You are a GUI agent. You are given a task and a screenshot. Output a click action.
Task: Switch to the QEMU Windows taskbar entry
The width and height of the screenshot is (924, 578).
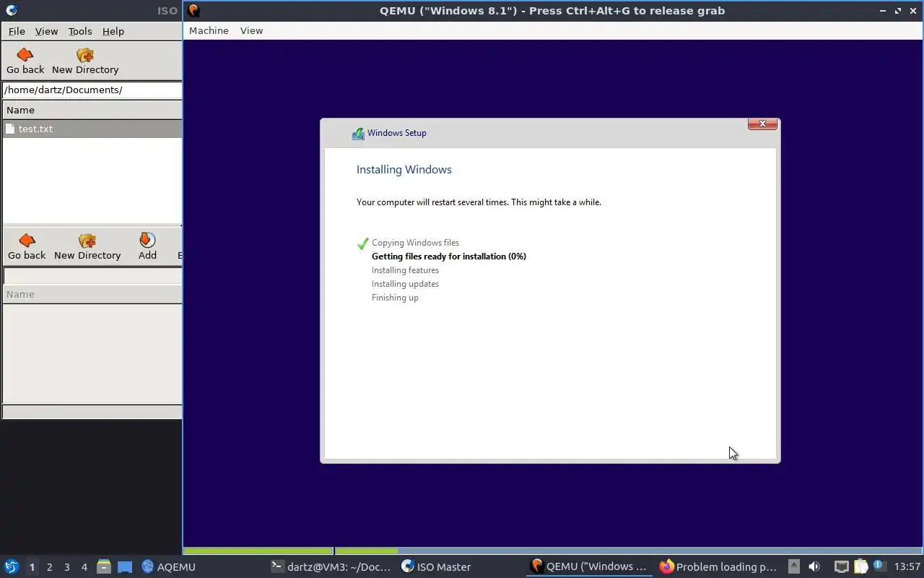[590, 567]
